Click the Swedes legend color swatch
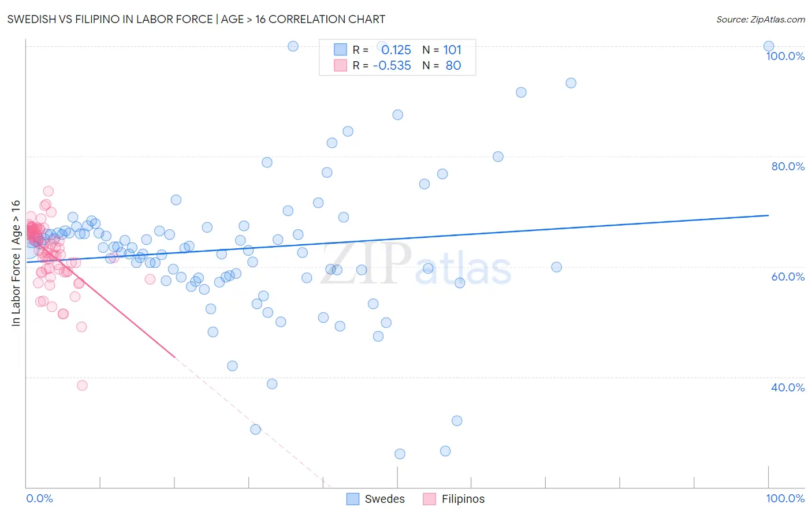 tap(353, 499)
